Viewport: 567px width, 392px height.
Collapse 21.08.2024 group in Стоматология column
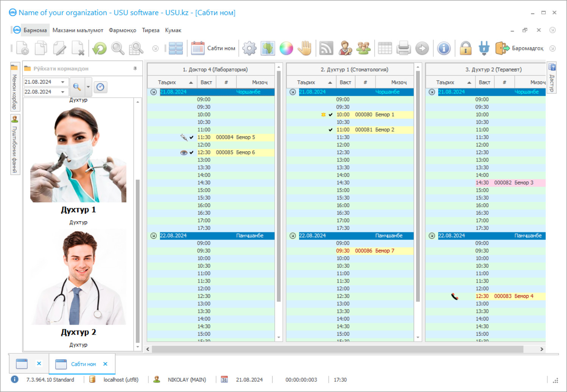coord(293,92)
